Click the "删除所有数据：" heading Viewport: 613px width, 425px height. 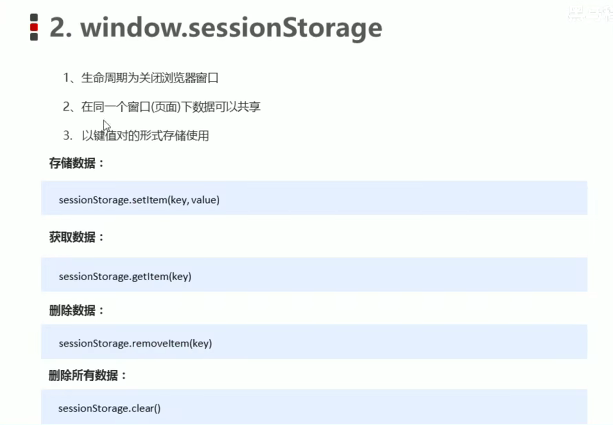[88, 376]
